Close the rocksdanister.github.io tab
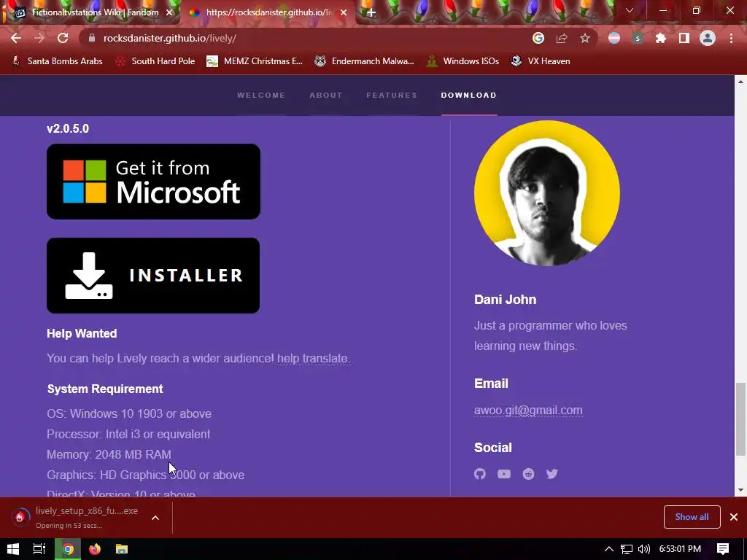 (344, 13)
